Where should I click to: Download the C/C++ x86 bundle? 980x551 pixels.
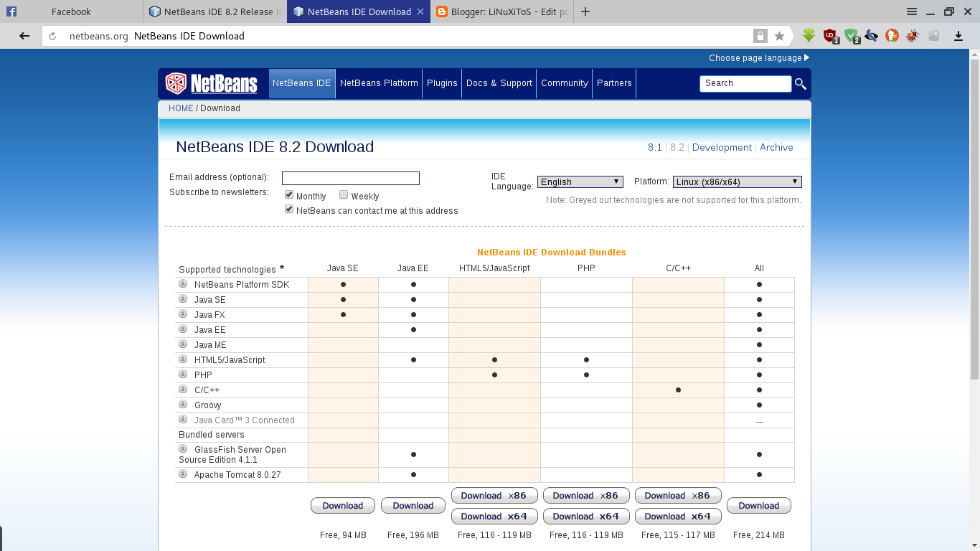coord(677,496)
